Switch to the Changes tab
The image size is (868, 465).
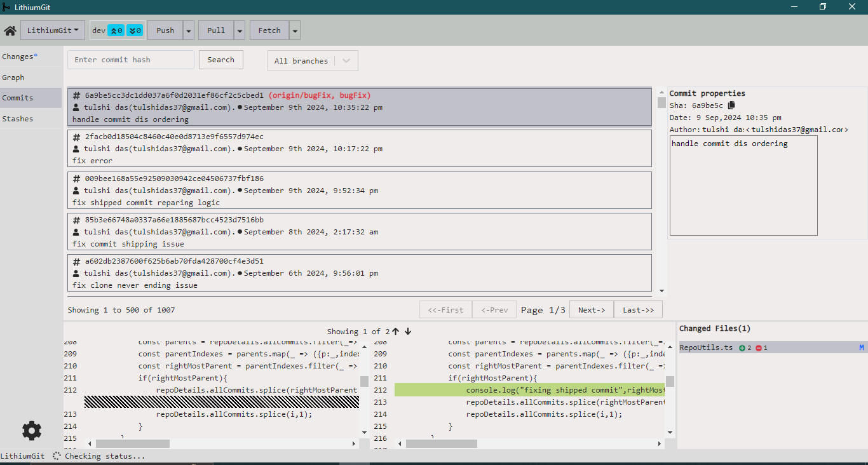point(19,57)
